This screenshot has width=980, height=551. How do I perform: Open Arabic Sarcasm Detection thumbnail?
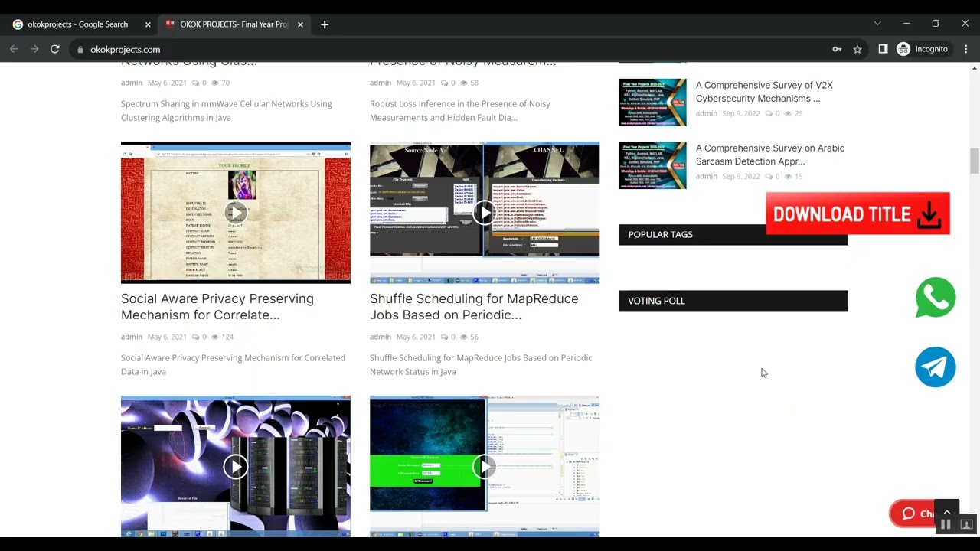click(652, 165)
